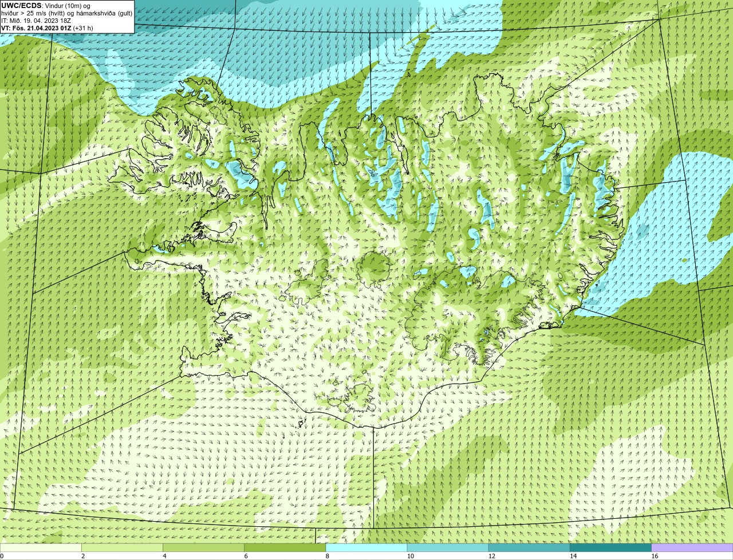Click the 0–2 m/s palest color bar segment

coord(41,548)
